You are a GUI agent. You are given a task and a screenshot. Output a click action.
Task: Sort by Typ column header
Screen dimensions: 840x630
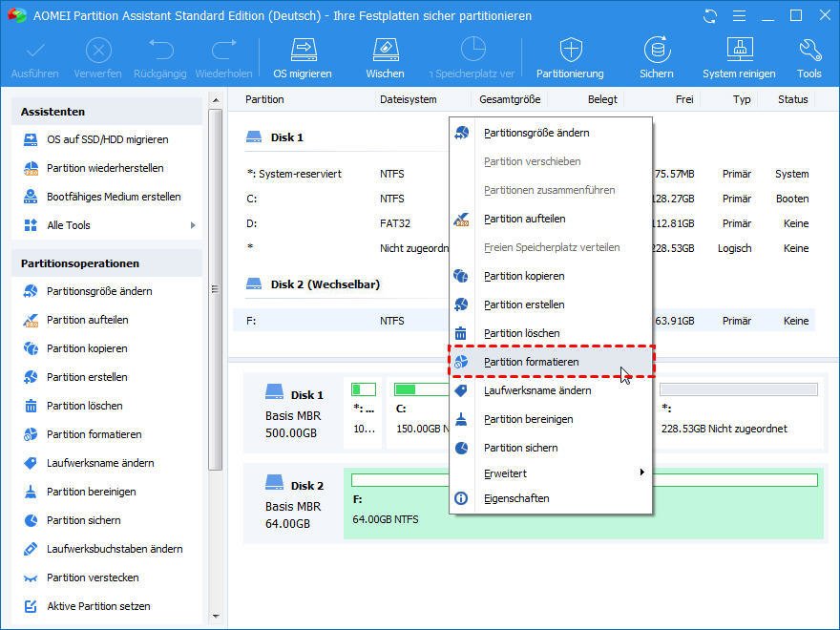pos(742,99)
